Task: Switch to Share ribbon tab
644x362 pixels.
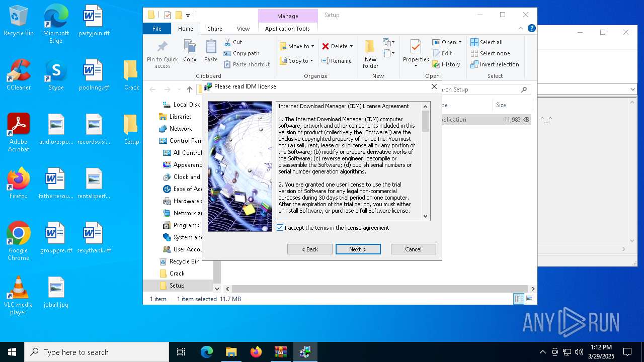Action: (x=215, y=29)
